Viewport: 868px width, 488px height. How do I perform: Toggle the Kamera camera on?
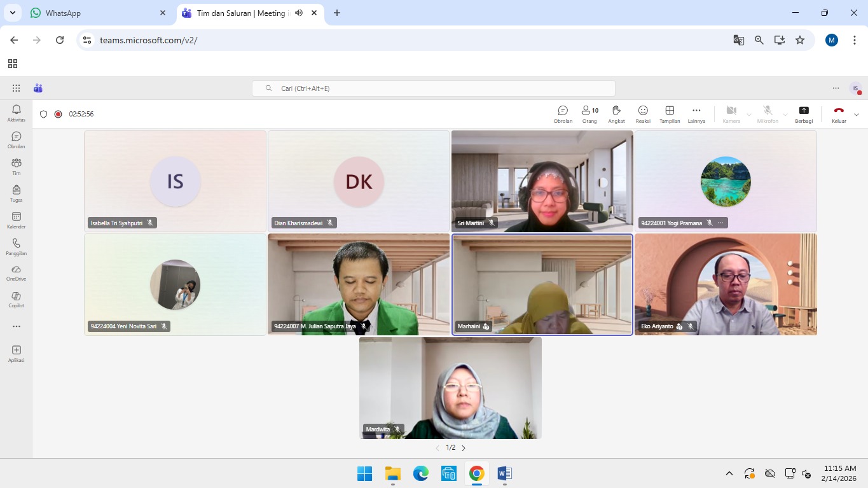tap(731, 114)
